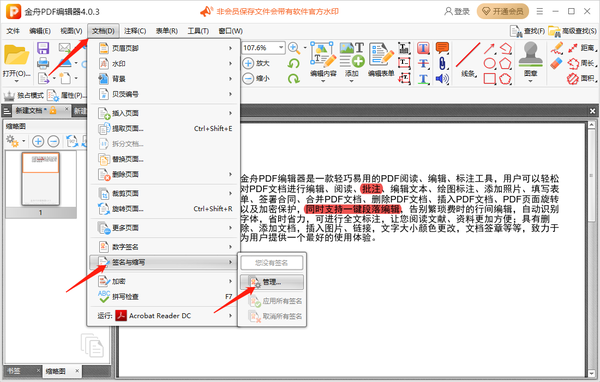The width and height of the screenshot is (600, 382).
Task: Select the red Oval shape tool
Action: [489, 64]
